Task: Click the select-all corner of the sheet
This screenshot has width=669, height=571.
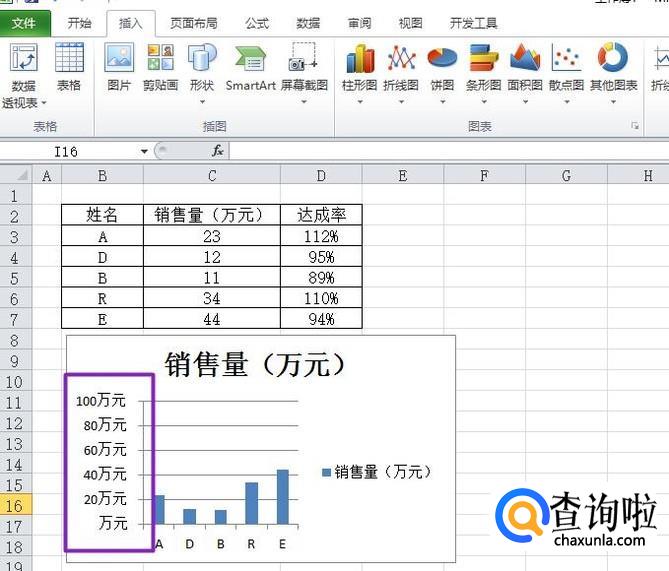Action: [16, 175]
